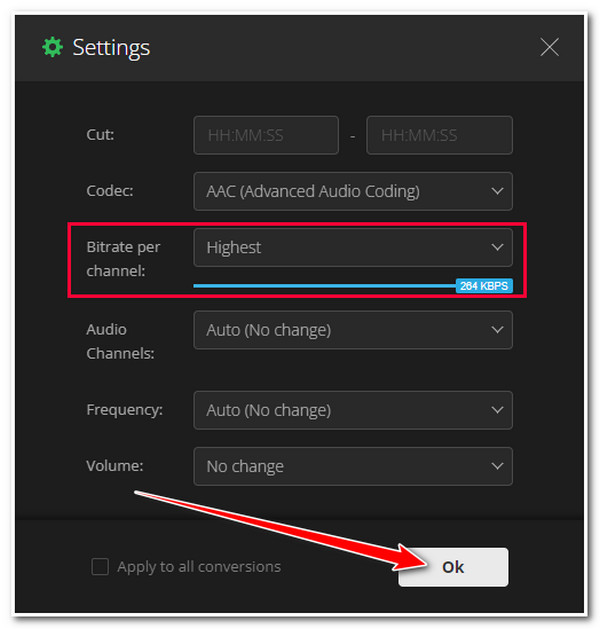Open the Bitrate per channel Highest dropdown
Image resolution: width=600 pixels, height=629 pixels.
pyautogui.click(x=353, y=248)
